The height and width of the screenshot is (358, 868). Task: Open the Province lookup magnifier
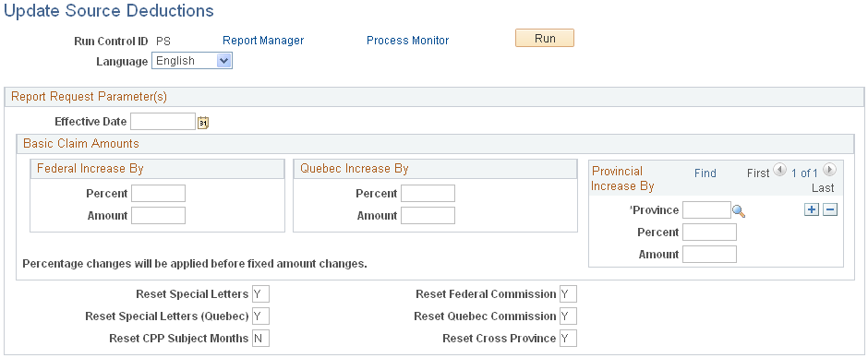(739, 210)
